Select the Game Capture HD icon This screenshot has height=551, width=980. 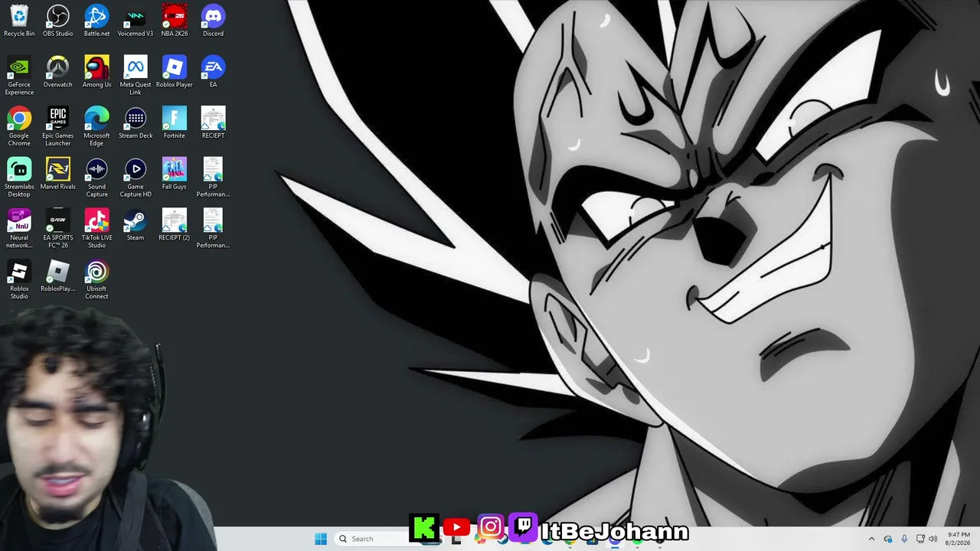[136, 178]
